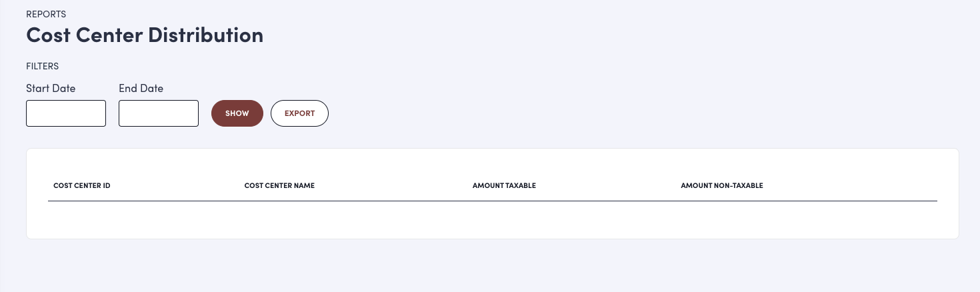980x292 pixels.
Task: Click blank space right of the Export button
Action: tap(533, 113)
